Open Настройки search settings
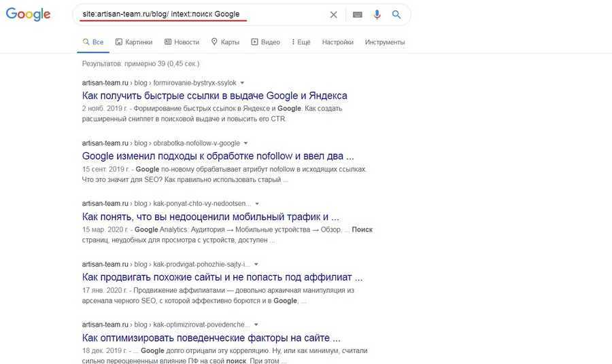 [x=337, y=42]
